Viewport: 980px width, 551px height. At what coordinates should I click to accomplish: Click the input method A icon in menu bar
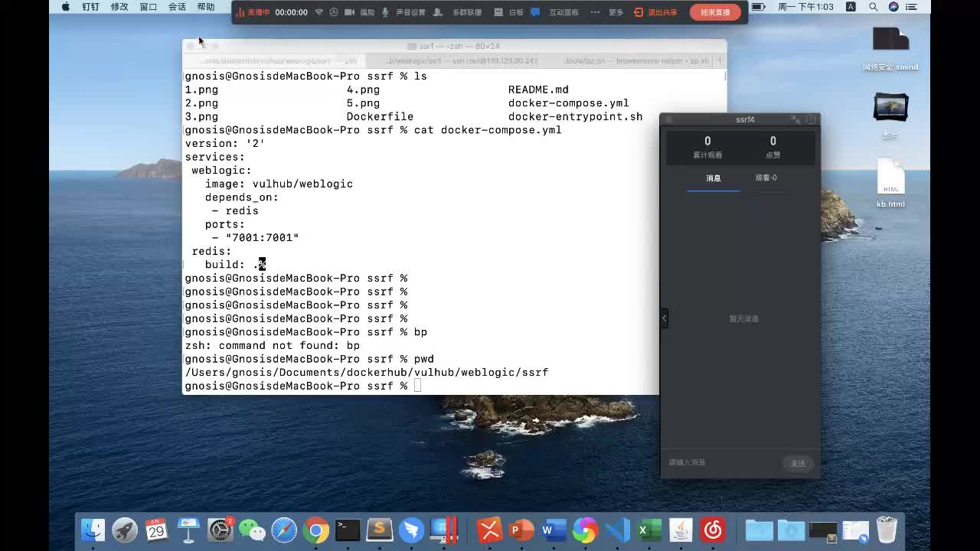coord(851,7)
